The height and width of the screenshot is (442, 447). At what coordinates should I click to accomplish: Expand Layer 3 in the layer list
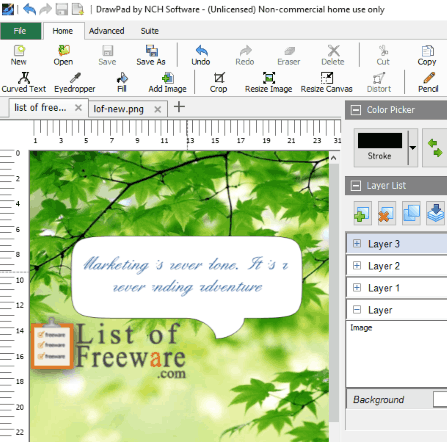click(x=357, y=244)
